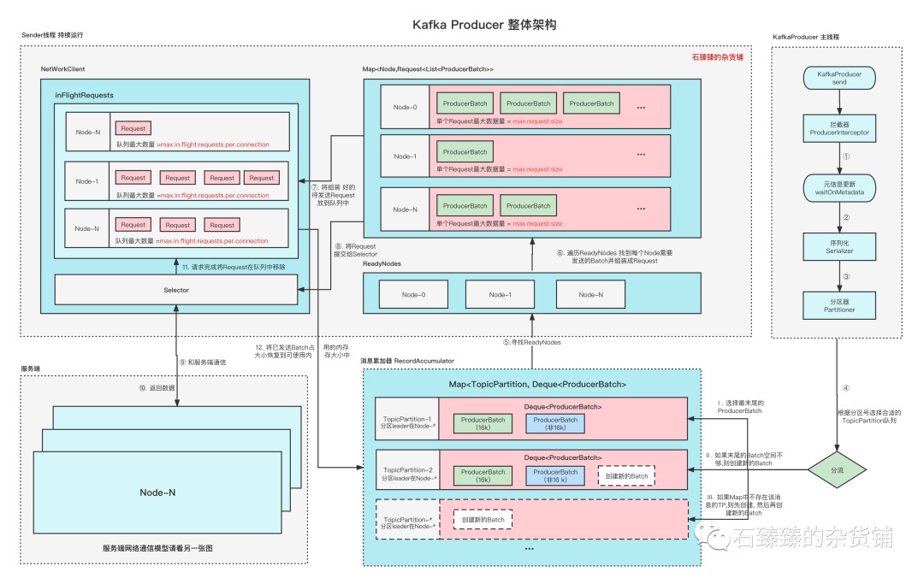Click the annotation "⑨ 和服务端通信"
This screenshot has height=578, width=924.
(x=203, y=363)
